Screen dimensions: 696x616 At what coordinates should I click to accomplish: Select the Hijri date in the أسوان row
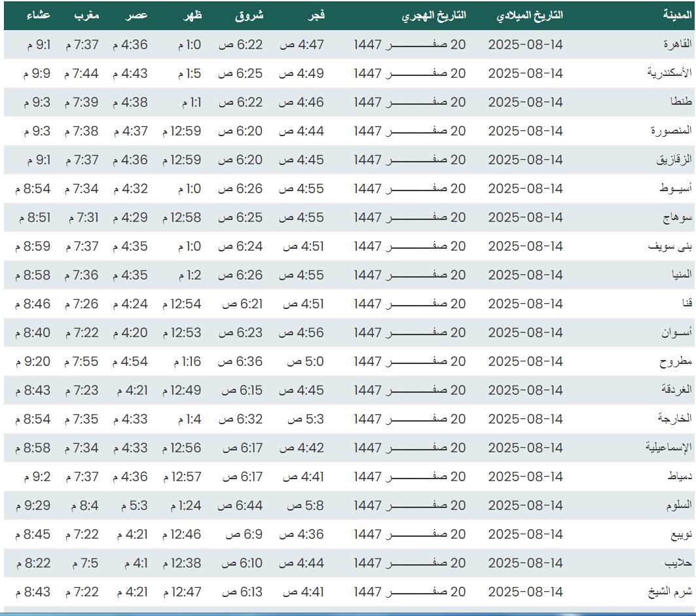(x=410, y=333)
